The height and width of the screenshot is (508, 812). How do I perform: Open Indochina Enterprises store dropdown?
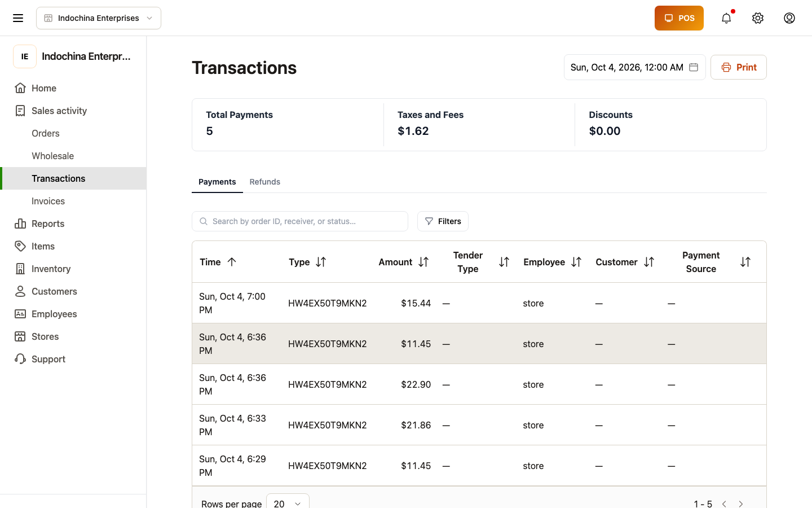(x=99, y=18)
